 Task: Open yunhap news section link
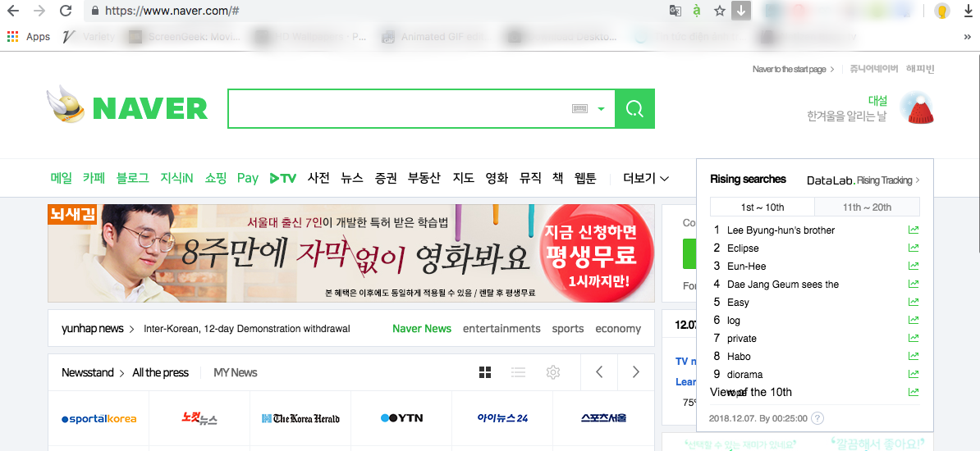point(98,329)
